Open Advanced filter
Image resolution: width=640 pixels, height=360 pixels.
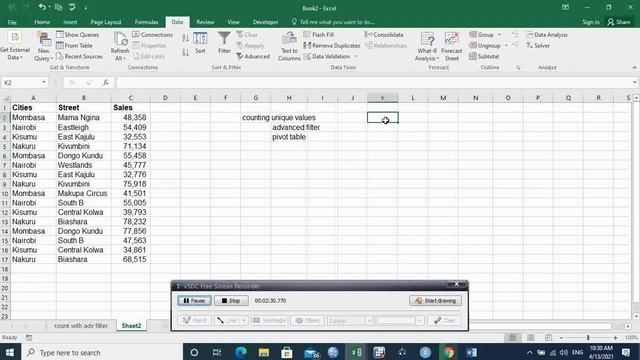pyautogui.click(x=253, y=56)
